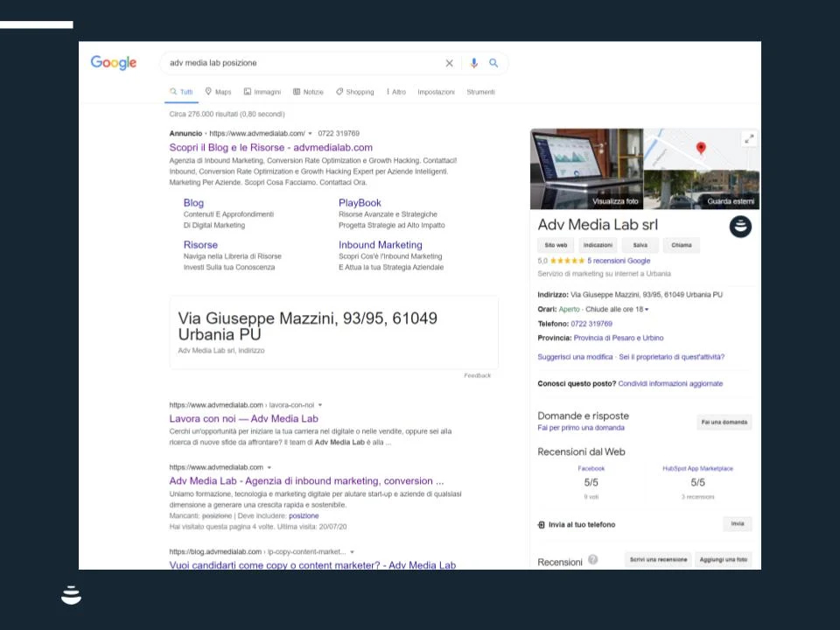Open the ad URL dropdown arrow

tap(309, 134)
